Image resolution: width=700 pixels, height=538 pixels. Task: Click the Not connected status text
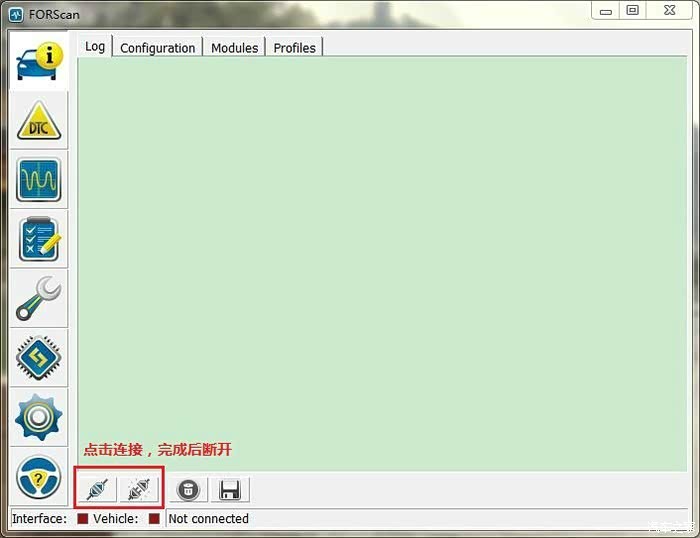click(x=208, y=519)
